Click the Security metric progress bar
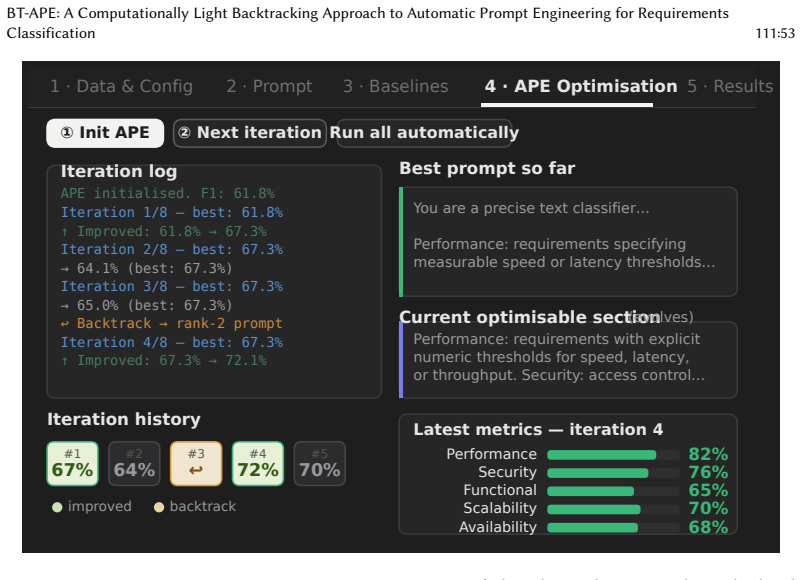The image size is (801, 580). point(613,473)
